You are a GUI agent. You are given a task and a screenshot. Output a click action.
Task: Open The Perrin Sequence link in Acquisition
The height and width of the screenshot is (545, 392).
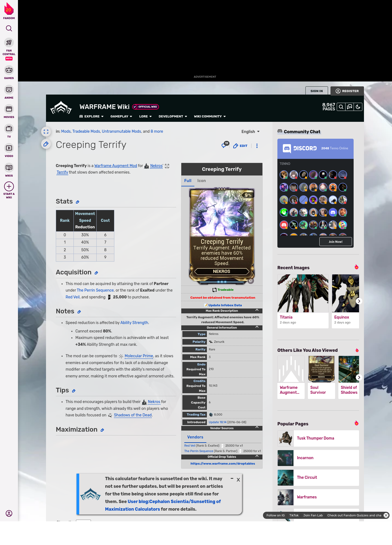(x=95, y=290)
